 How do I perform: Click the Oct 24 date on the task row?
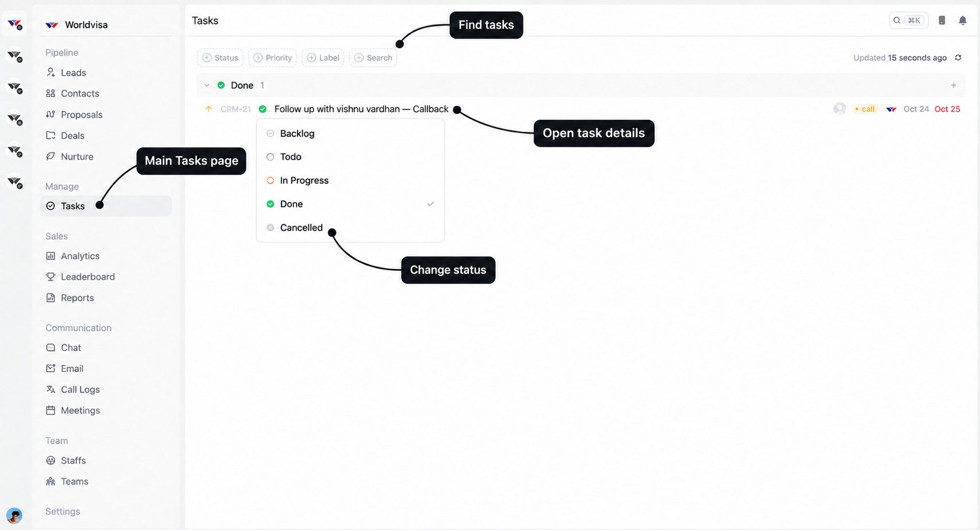[x=916, y=109]
